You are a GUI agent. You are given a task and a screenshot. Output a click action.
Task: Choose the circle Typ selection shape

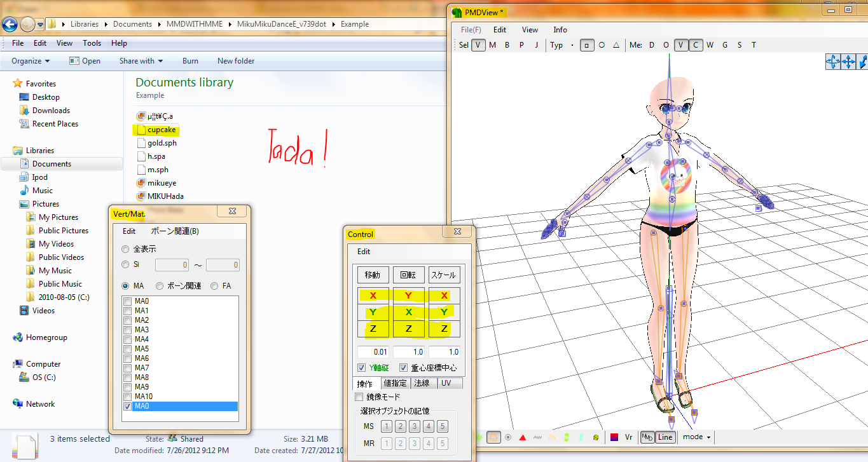pos(602,45)
